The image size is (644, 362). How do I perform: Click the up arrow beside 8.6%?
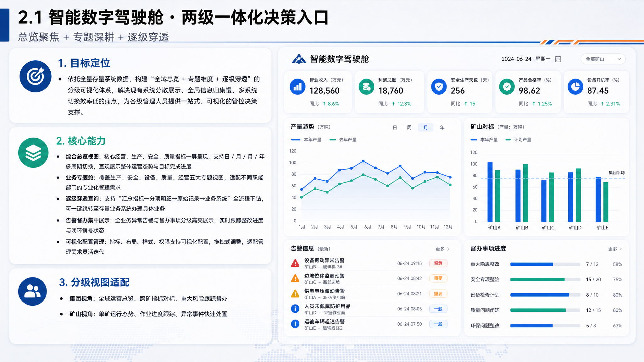pos(324,104)
